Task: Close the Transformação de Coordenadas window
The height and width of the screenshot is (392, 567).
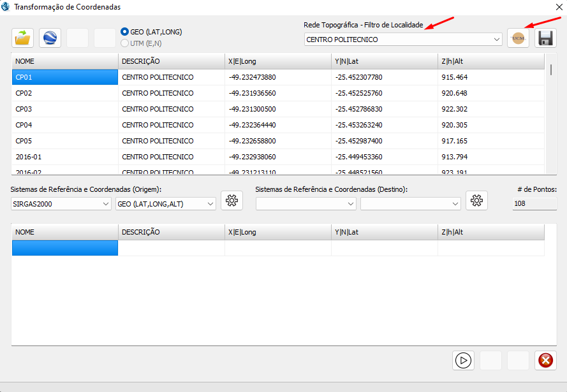Action: 559,7
